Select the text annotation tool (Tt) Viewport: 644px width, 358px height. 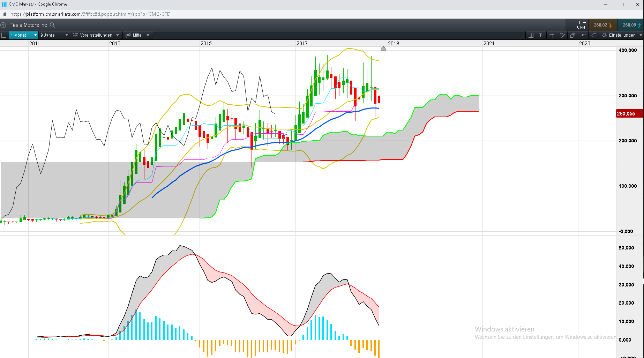click(x=541, y=35)
